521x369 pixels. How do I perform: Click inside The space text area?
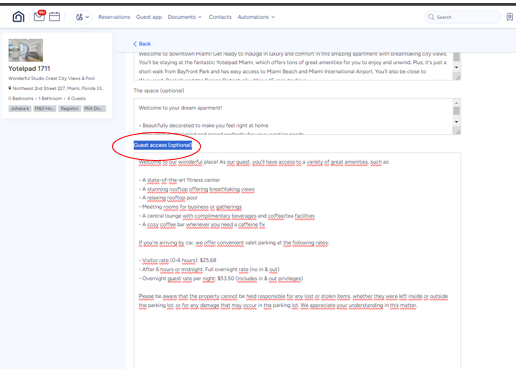[293, 117]
